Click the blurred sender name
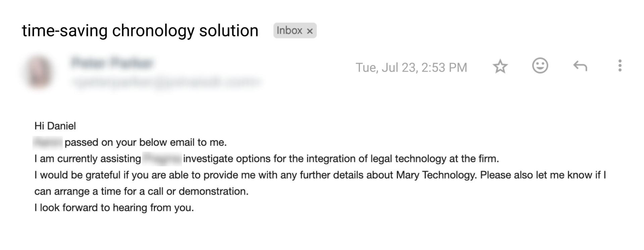This screenshot has width=644, height=250. click(112, 63)
